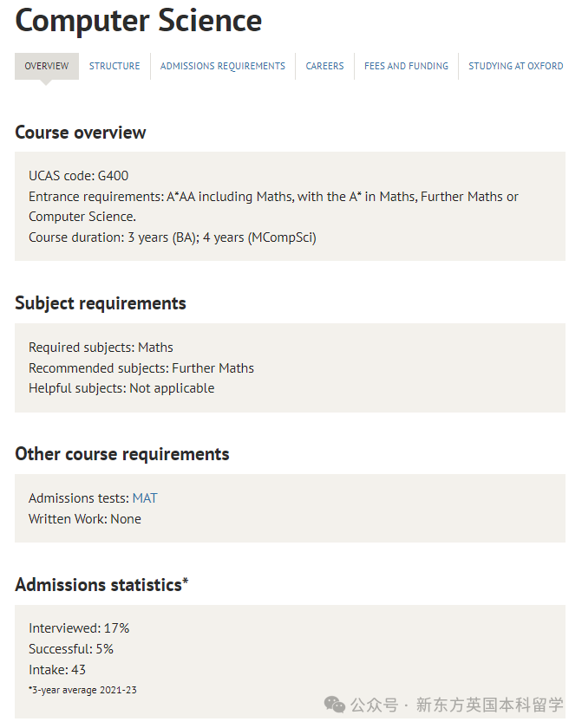The width and height of the screenshot is (582, 728).
Task: Click the Intake 43 statistic
Action: pyautogui.click(x=57, y=670)
